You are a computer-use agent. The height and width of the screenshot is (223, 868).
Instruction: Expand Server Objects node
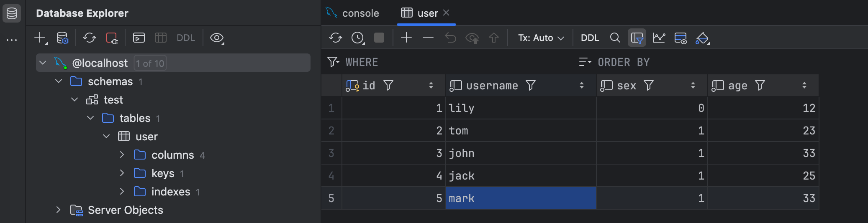[58, 210]
